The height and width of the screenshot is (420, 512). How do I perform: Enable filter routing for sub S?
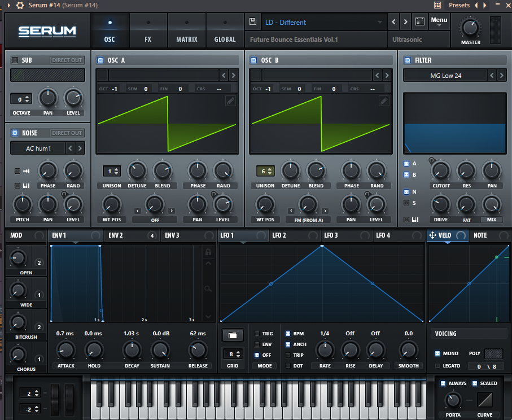click(x=406, y=203)
